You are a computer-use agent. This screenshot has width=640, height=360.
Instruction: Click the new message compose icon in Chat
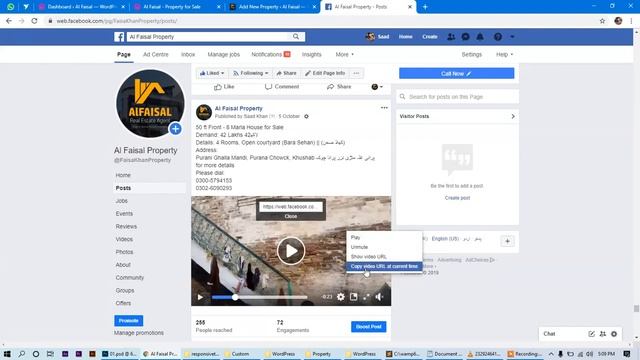pos(591,334)
